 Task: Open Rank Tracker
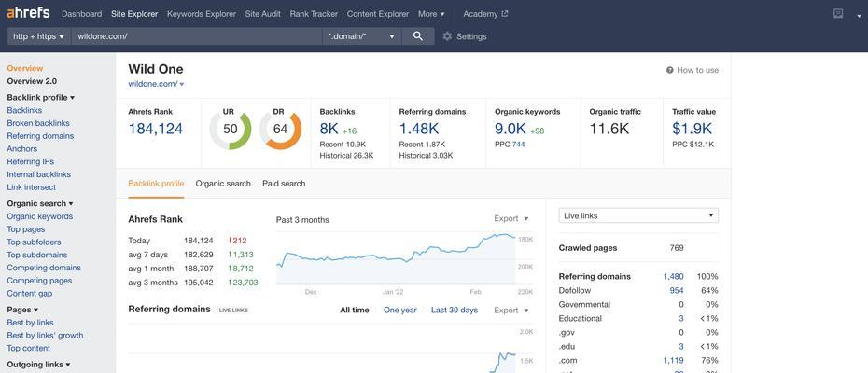pos(314,14)
